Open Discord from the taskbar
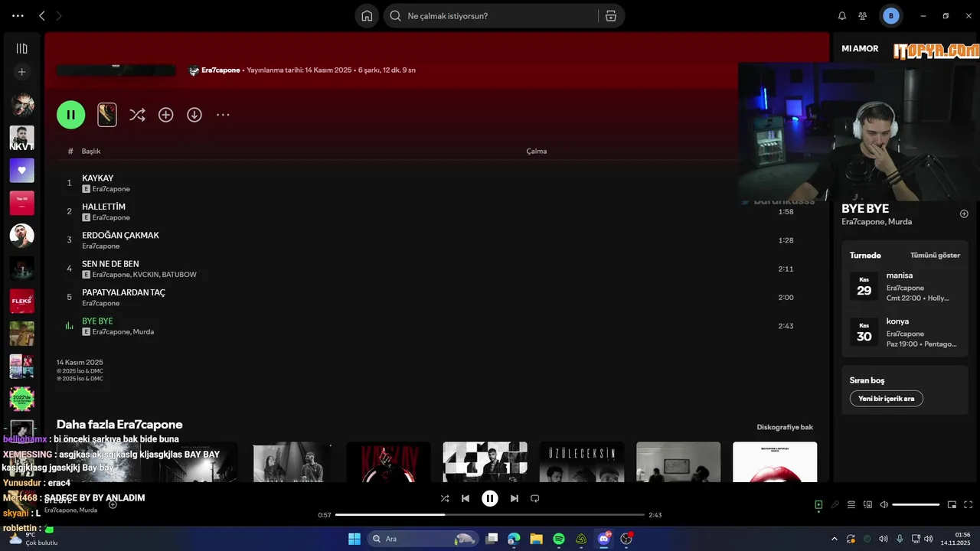 pyautogui.click(x=604, y=539)
